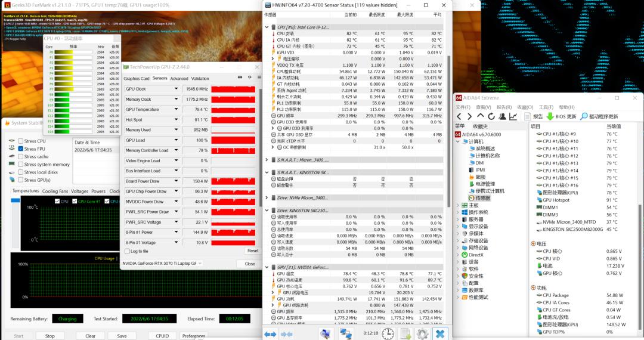Open the NVIDIA GeForce RTX 3070 Ti selector
Viewport: 644px width, 340px height.
tap(163, 263)
